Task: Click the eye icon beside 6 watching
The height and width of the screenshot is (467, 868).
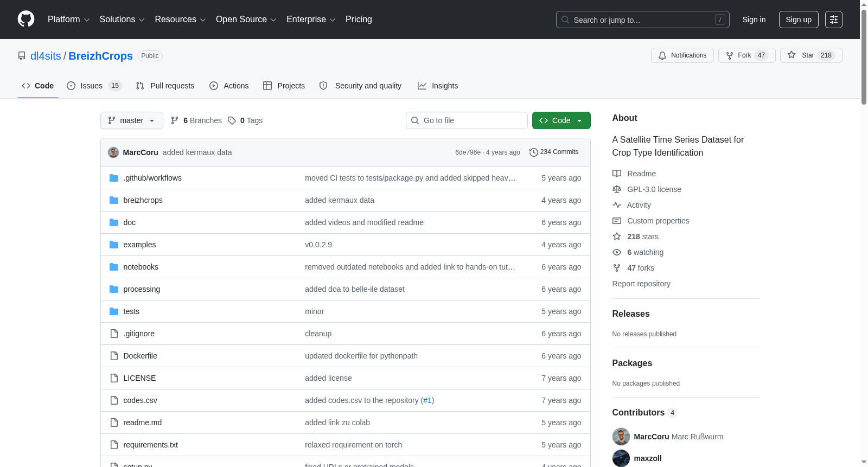Action: click(x=617, y=252)
